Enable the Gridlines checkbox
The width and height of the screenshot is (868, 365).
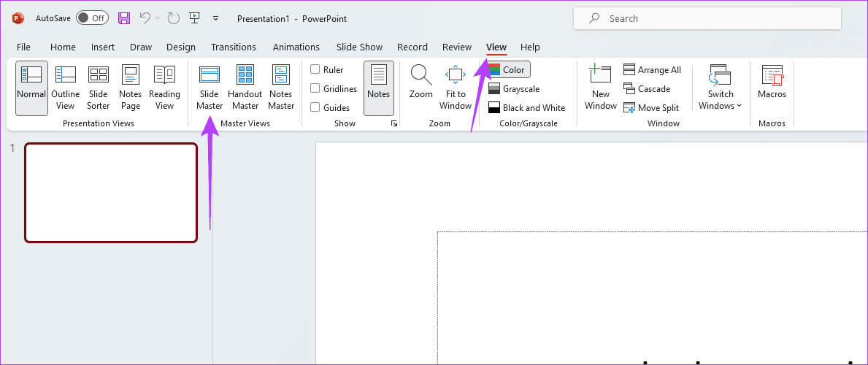[315, 88]
